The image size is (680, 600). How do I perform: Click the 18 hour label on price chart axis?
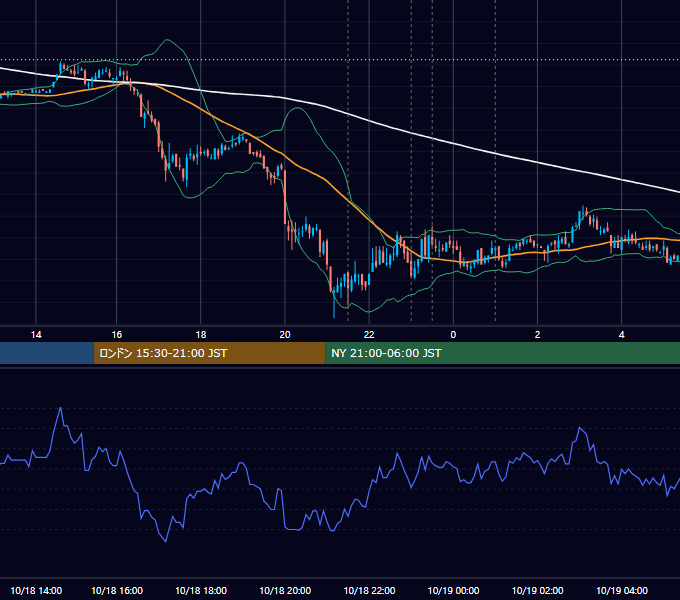point(201,335)
